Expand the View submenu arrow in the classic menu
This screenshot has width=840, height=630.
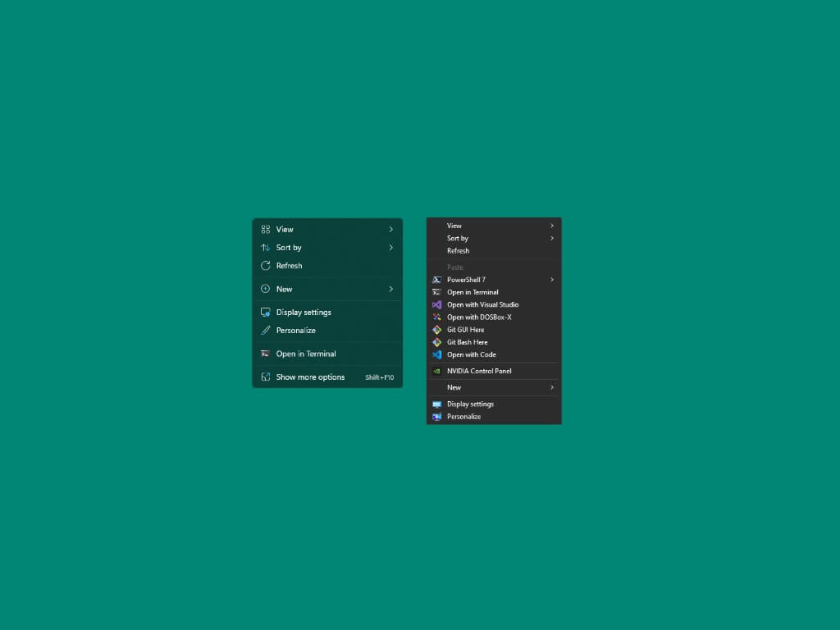[x=552, y=226]
